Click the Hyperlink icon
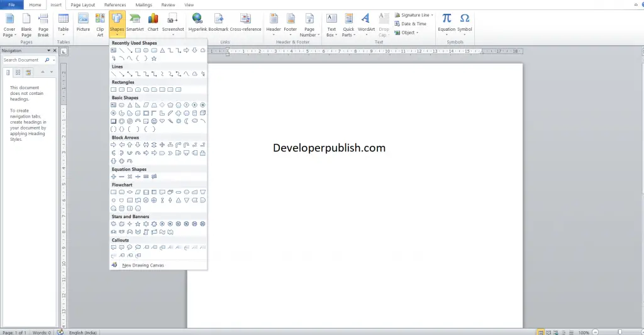This screenshot has height=335, width=644. click(x=197, y=23)
